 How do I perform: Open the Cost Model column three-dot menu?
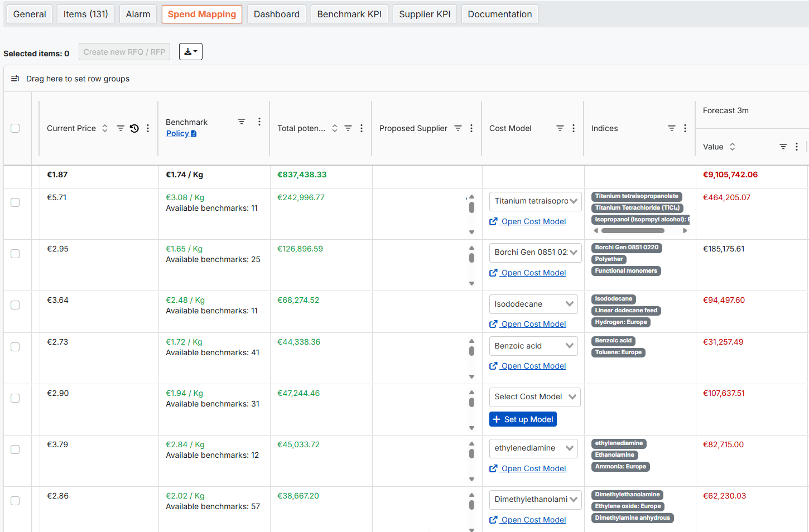coord(574,128)
